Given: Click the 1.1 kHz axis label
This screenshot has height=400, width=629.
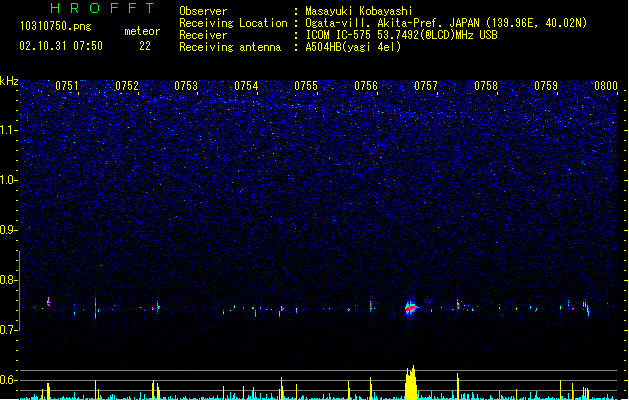Looking at the screenshot, I should pyautogui.click(x=9, y=130).
